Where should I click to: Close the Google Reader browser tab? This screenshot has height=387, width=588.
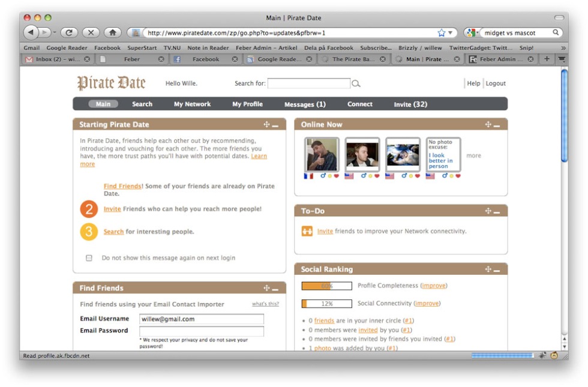[309, 59]
